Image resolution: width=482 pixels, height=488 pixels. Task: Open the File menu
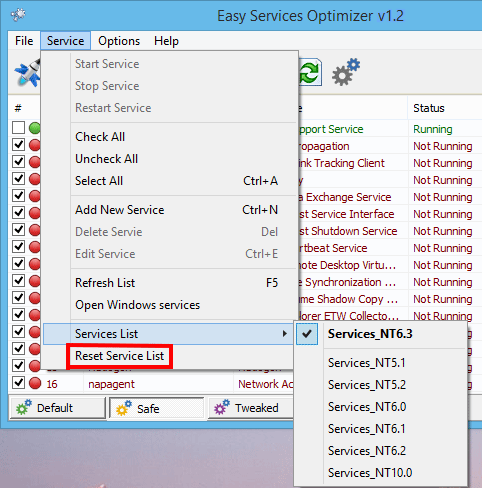24,41
